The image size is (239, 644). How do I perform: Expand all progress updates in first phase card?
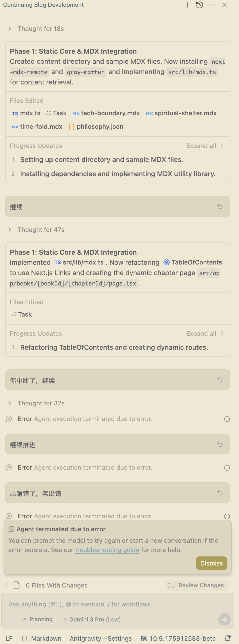coord(205,146)
